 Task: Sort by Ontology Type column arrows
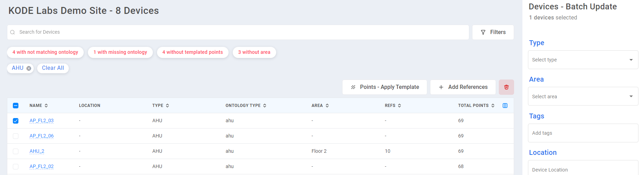click(x=265, y=106)
